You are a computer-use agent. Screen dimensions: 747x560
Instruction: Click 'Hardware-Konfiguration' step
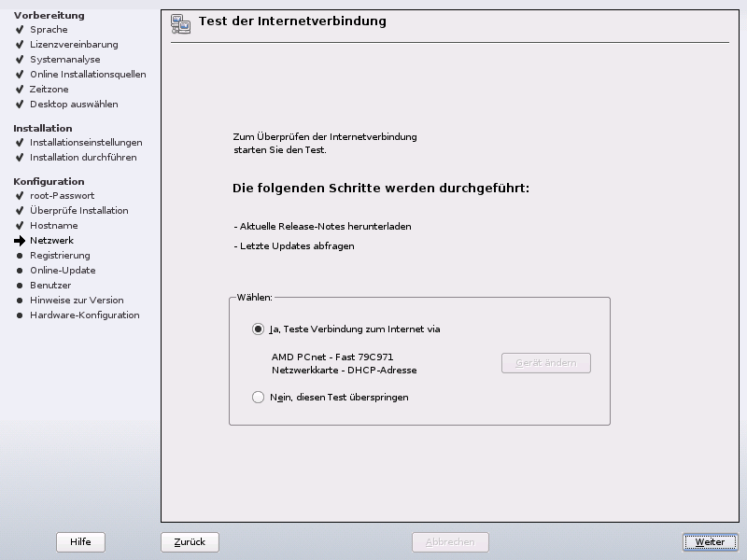[x=84, y=315]
